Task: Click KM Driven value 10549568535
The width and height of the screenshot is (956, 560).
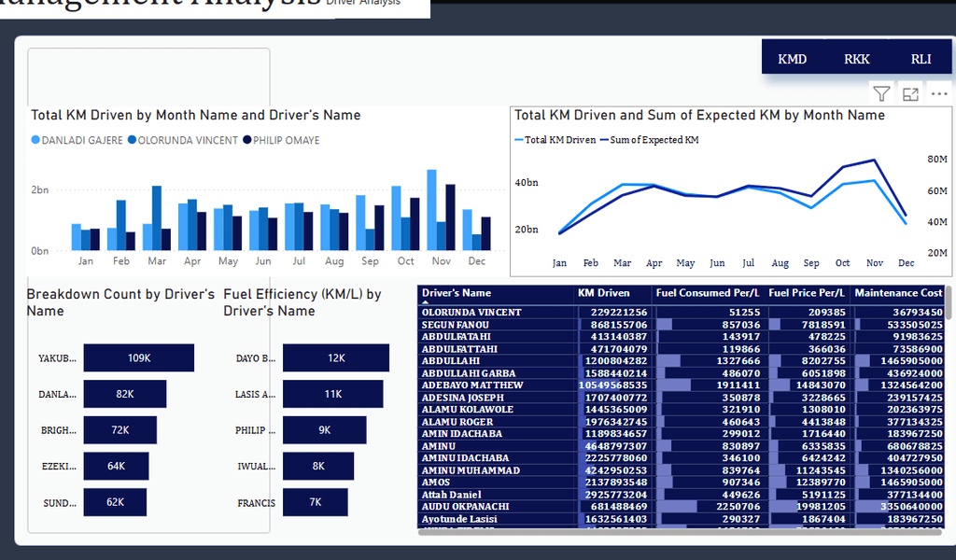Action: click(612, 385)
